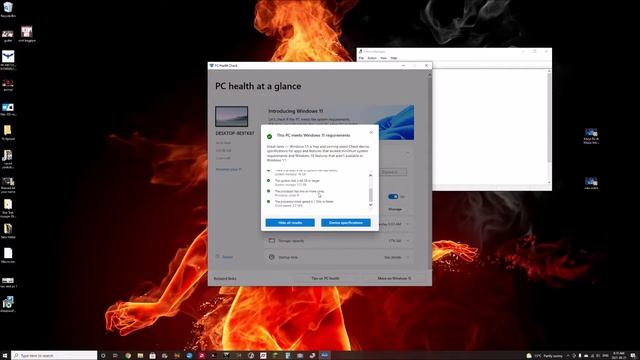The height and width of the screenshot is (360, 640).
Task: Show hidden system tray icons chevron
Action: pyautogui.click(x=568, y=356)
